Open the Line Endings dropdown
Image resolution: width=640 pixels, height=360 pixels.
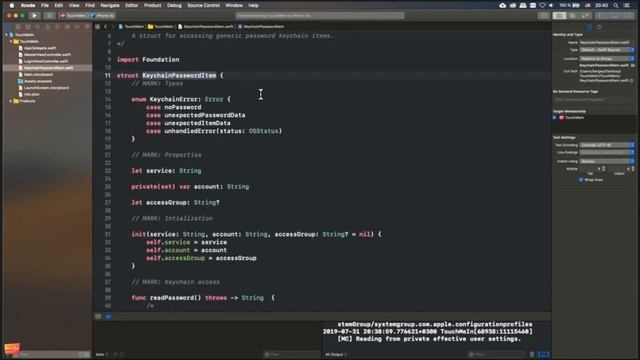[x=607, y=153]
